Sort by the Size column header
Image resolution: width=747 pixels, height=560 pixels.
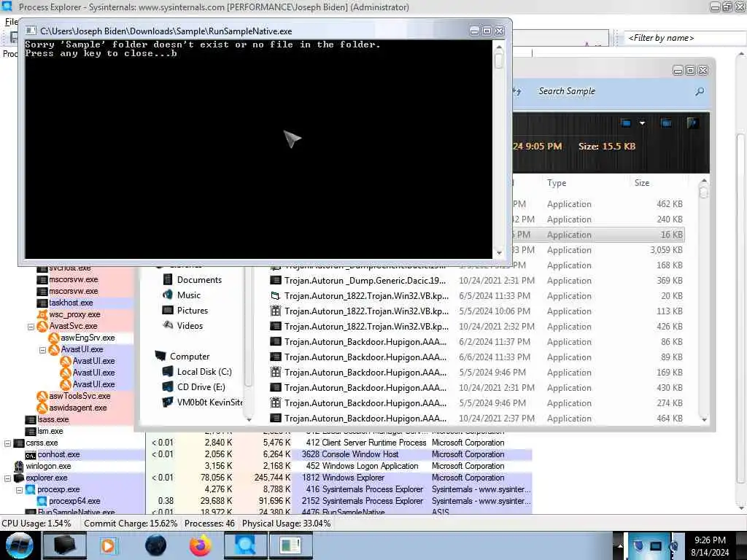[x=642, y=183]
